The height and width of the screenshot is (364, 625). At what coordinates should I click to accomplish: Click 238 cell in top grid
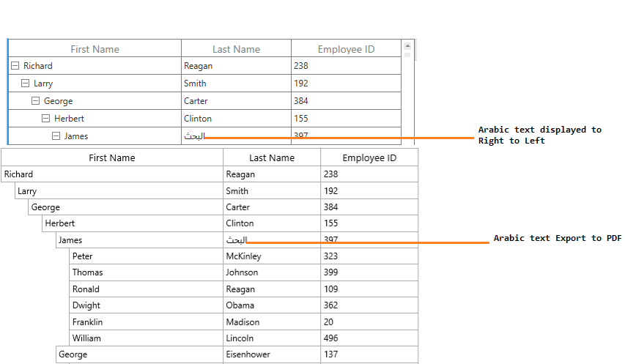[346, 66]
